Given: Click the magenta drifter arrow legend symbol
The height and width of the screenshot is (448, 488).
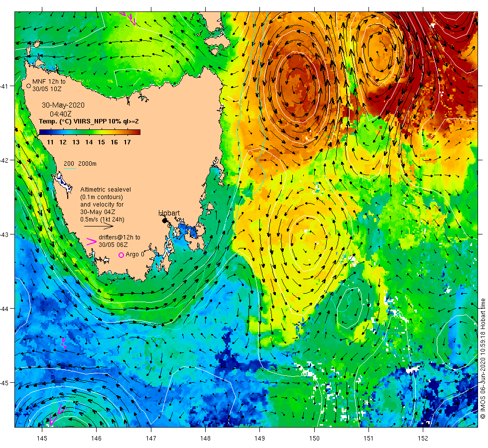Looking at the screenshot, I should pyautogui.click(x=91, y=241).
